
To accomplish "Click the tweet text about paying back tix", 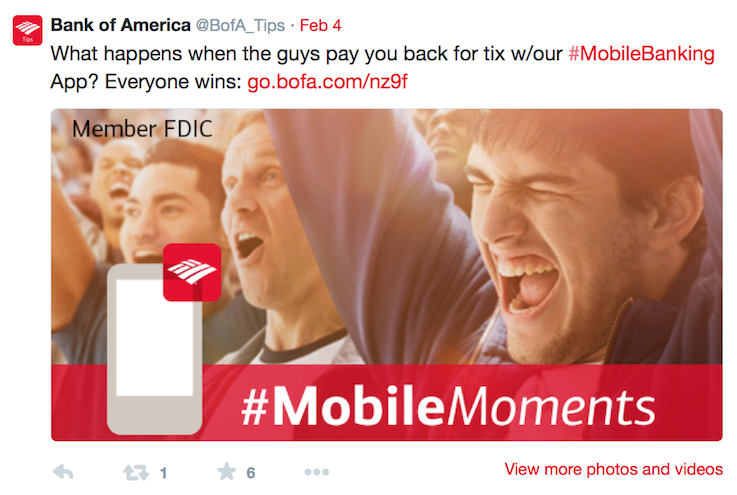I will point(300,54).
